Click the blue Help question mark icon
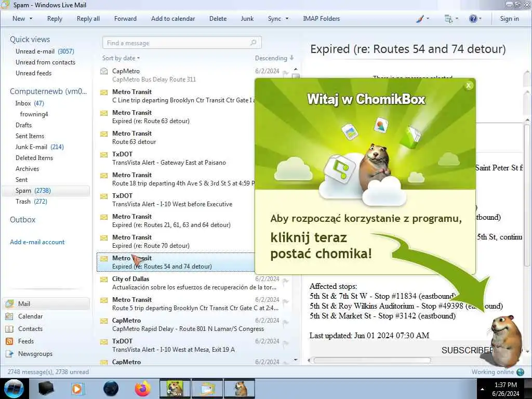The height and width of the screenshot is (399, 532). pos(473,19)
